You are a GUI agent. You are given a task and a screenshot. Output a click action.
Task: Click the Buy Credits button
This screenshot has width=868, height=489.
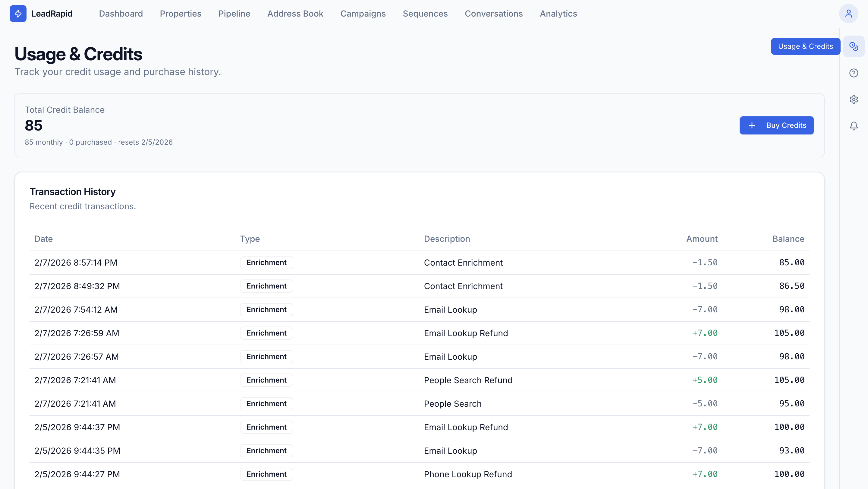click(x=776, y=125)
